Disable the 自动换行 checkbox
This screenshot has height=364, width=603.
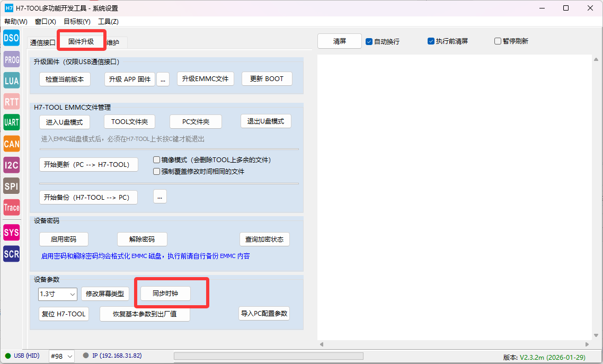click(369, 41)
